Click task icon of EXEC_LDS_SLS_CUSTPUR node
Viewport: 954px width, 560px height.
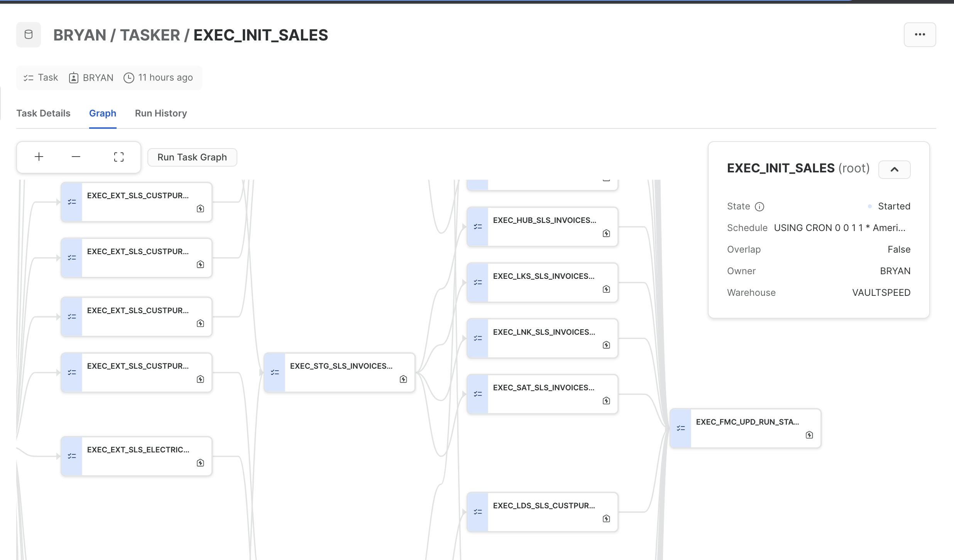tap(478, 512)
